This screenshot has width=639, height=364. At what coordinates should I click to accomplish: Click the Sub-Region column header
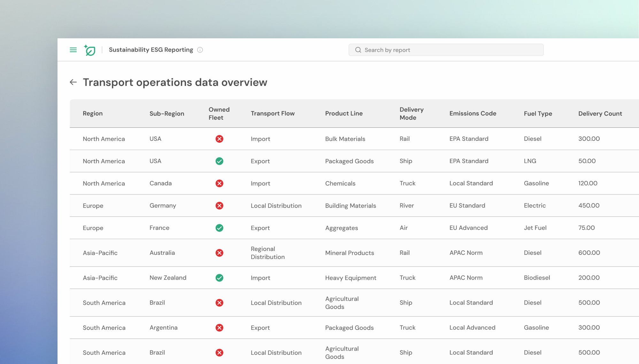(167, 113)
